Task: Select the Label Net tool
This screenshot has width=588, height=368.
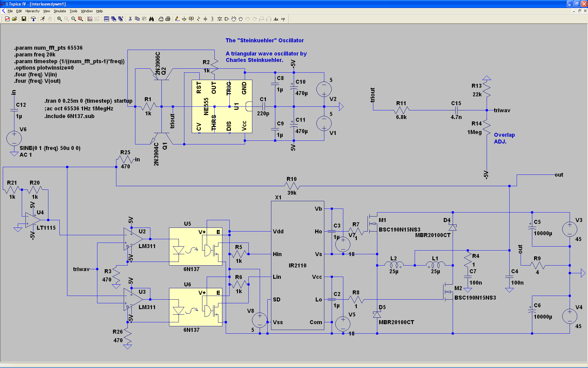Action: point(191,19)
